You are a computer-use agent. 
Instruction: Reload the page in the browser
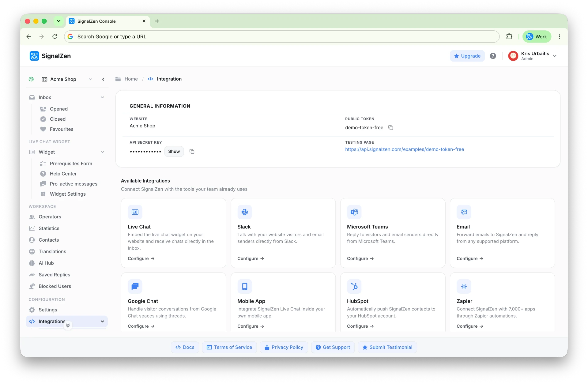coord(55,36)
